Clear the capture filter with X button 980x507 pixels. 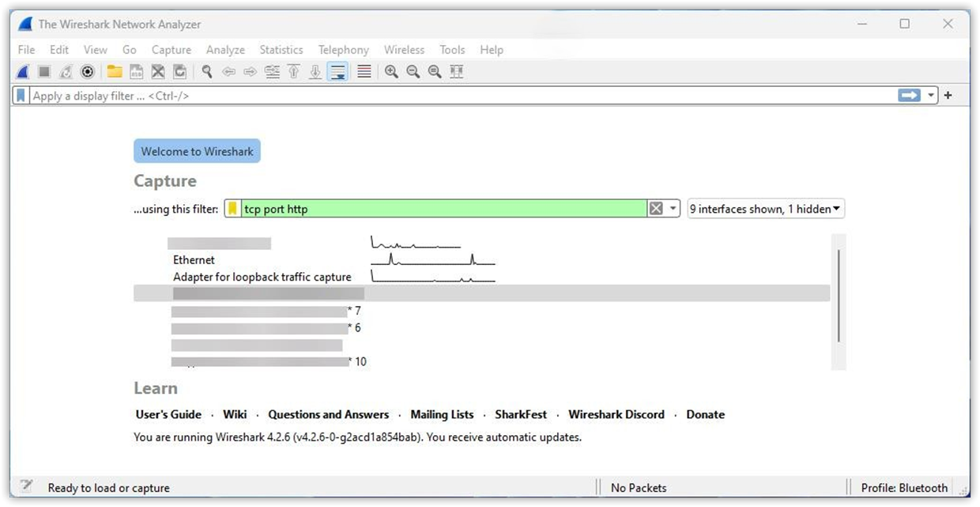tap(656, 209)
